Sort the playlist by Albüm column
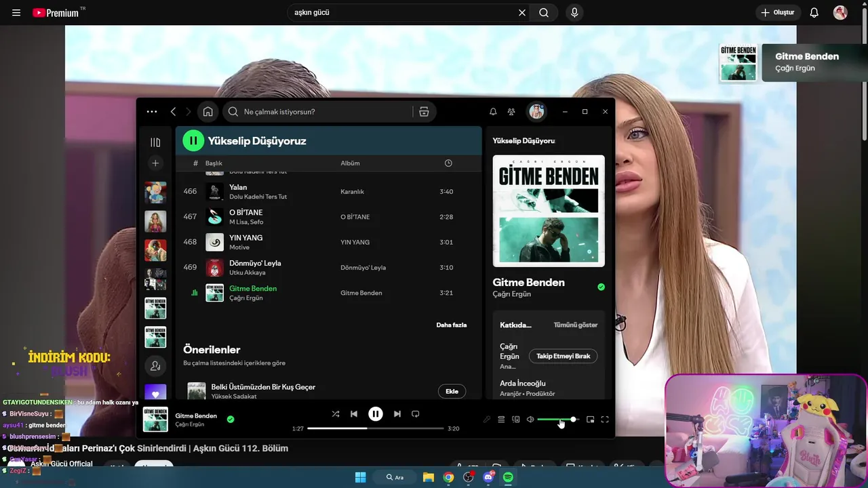 350,163
